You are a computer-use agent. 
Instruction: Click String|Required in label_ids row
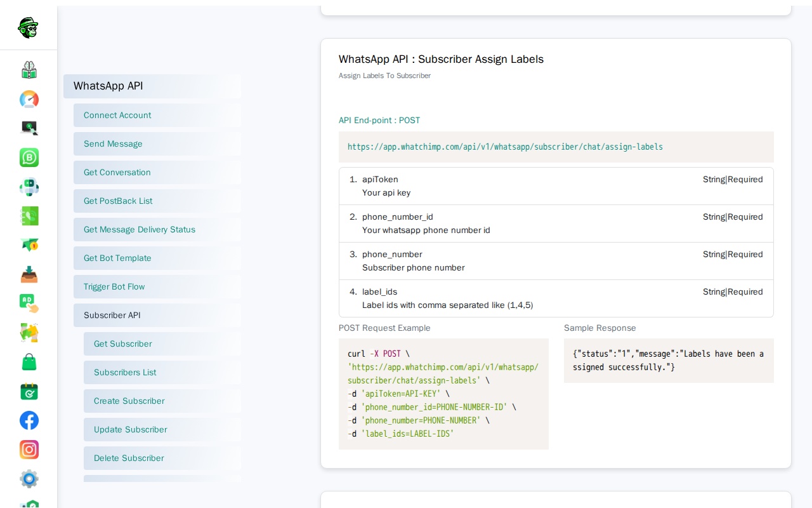(x=733, y=292)
